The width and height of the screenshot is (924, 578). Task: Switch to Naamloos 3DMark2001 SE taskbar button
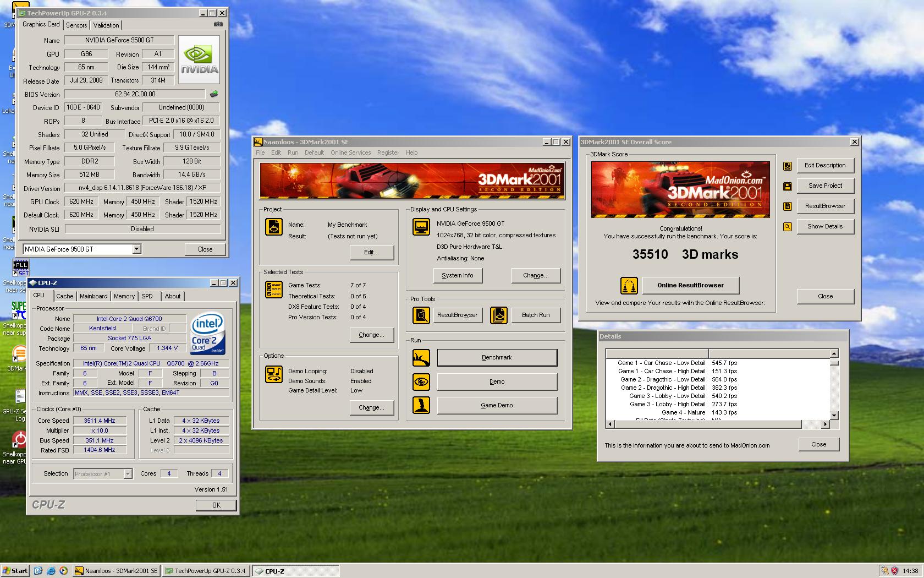coord(117,571)
